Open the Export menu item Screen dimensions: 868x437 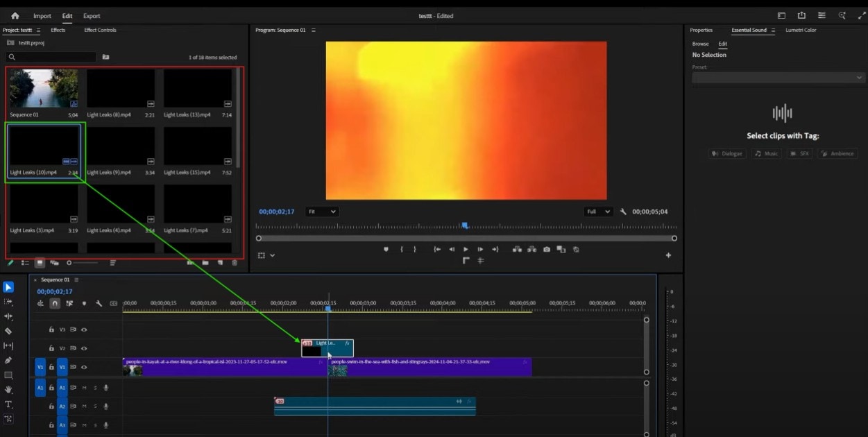pos(91,15)
